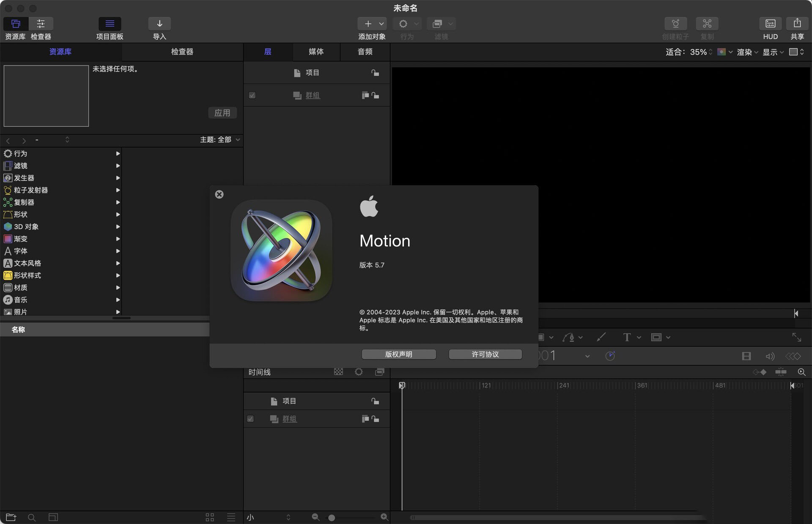This screenshot has height=524, width=812.
Task: Click the timeline playhead marker
Action: click(x=402, y=385)
